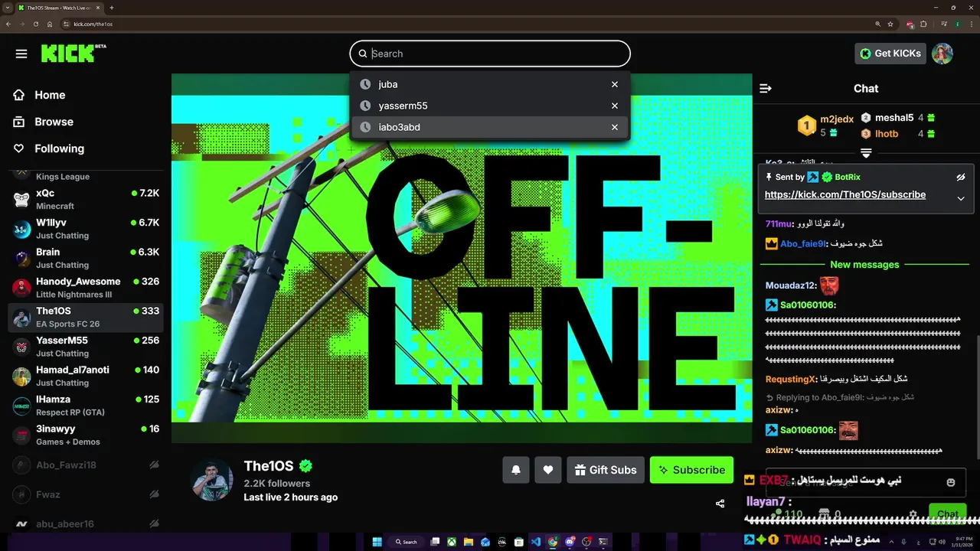This screenshot has height=551, width=980.
Task: Open the user profile avatar menu
Action: click(x=942, y=54)
